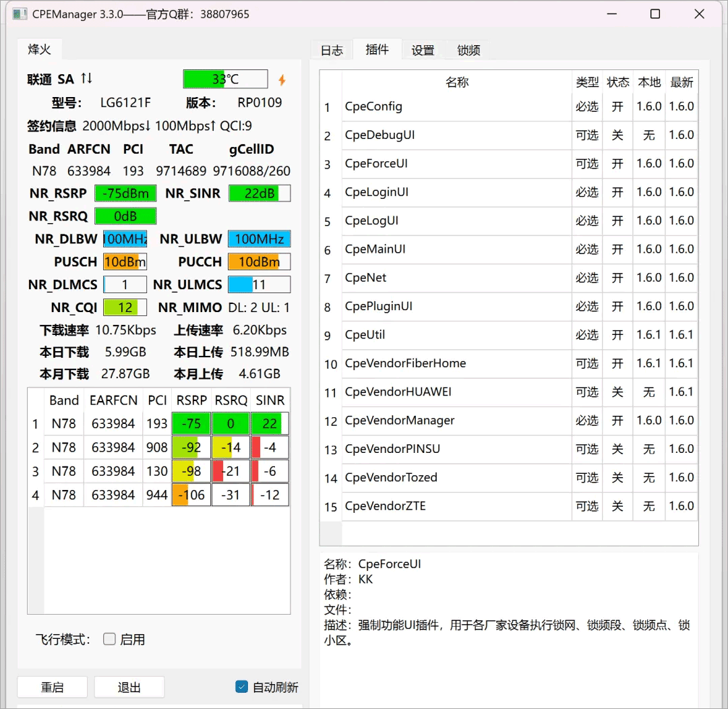This screenshot has width=728, height=709.
Task: Click the 关 status cell of CpeVendorHUAWEI
Action: click(617, 392)
